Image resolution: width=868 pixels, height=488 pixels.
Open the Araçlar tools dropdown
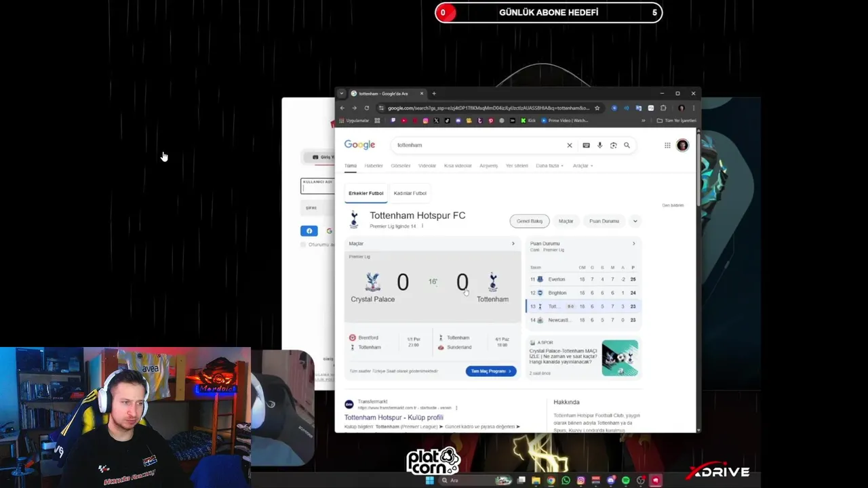click(583, 165)
